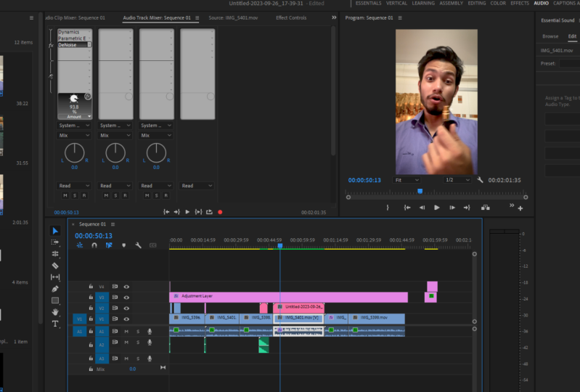Toggle loop playback in Audio Track Mixer

tap(209, 212)
